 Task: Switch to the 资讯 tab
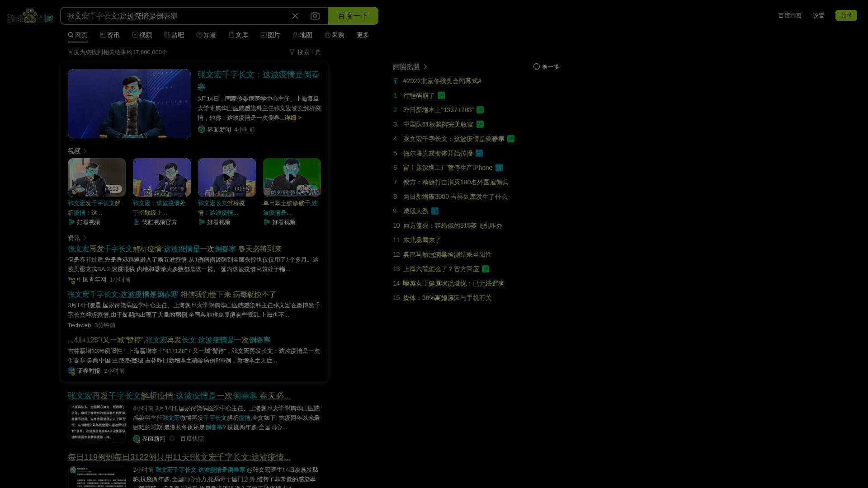tap(110, 35)
